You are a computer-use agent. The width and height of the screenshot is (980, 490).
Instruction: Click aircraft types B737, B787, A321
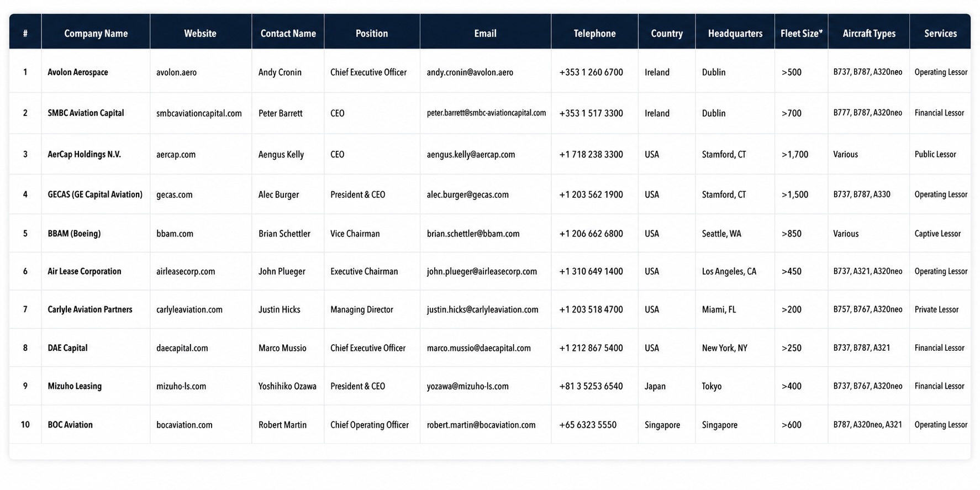tap(861, 348)
